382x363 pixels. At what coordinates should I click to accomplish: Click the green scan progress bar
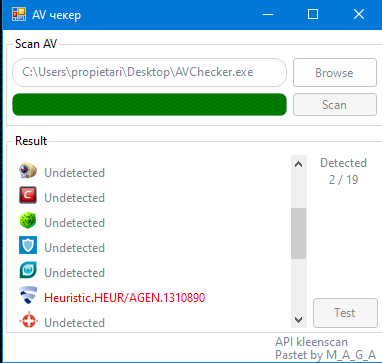click(x=149, y=105)
